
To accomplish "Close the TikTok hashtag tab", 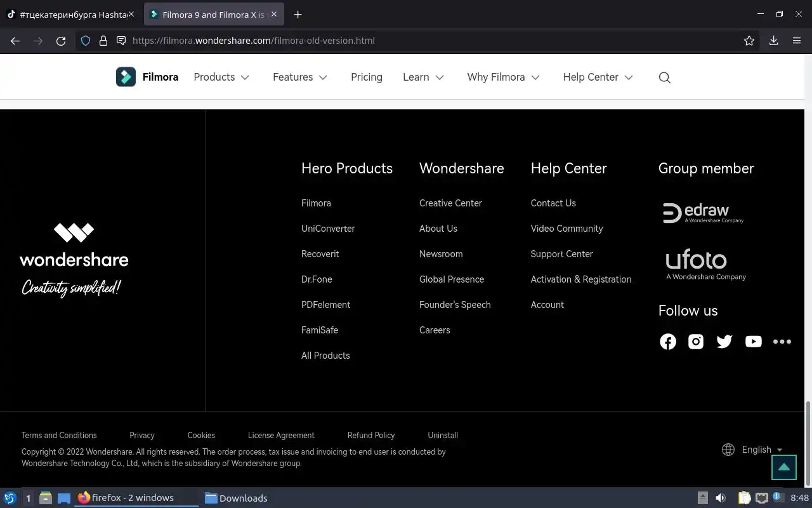I will click(x=131, y=14).
